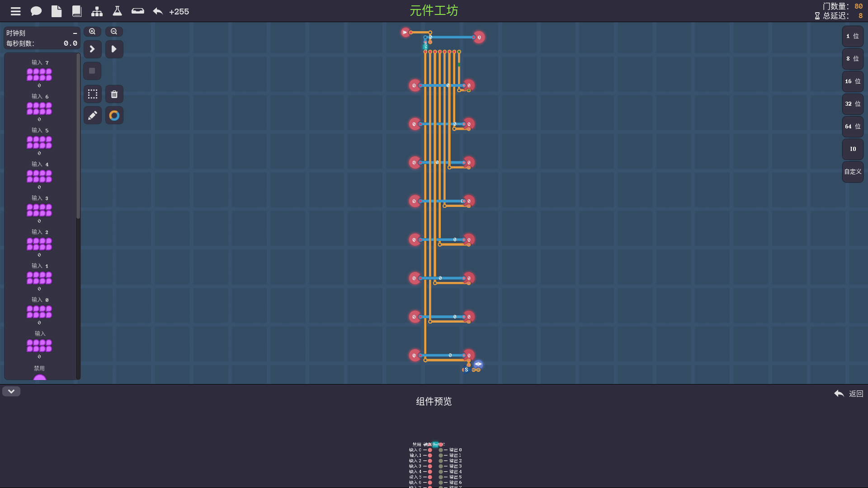
Task: Click the flask test icon
Action: (x=117, y=11)
